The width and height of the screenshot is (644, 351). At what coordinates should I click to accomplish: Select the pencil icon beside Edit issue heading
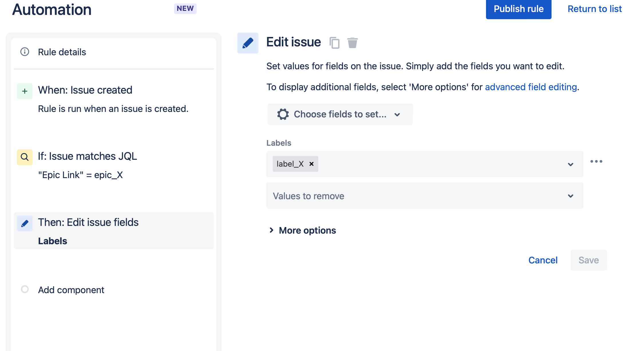248,43
